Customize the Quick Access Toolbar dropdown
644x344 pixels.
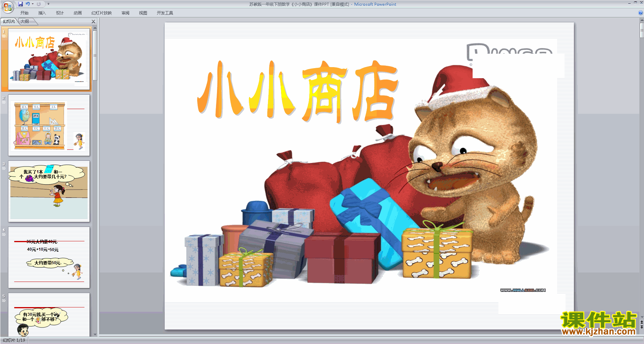[48, 4]
